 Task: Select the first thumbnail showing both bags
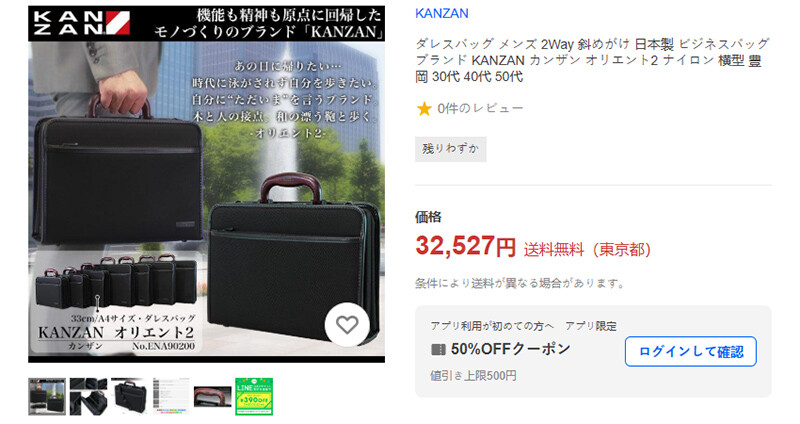pos(47,396)
